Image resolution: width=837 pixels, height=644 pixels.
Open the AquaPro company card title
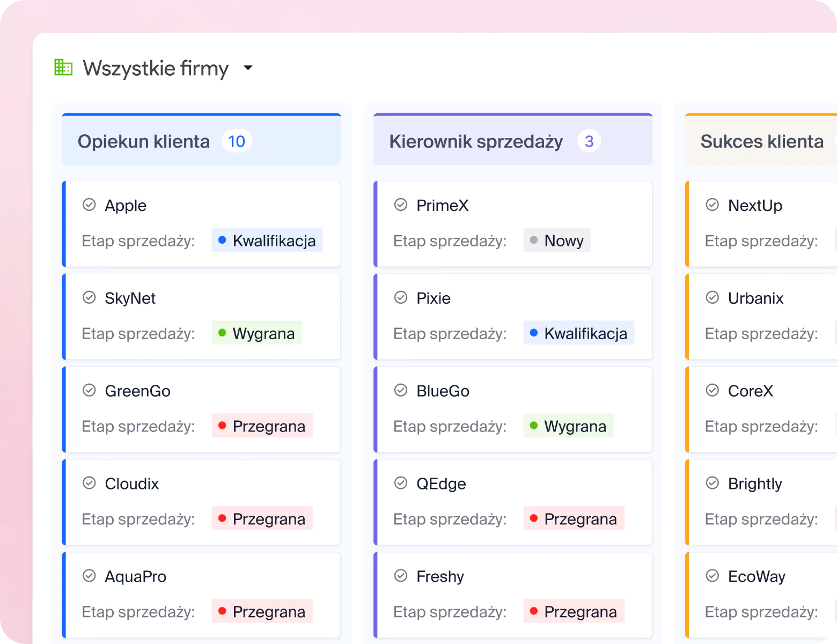[136, 577]
